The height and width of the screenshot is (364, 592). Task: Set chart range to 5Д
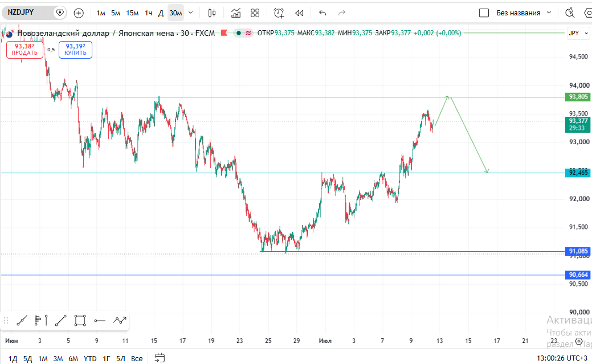coord(27,359)
